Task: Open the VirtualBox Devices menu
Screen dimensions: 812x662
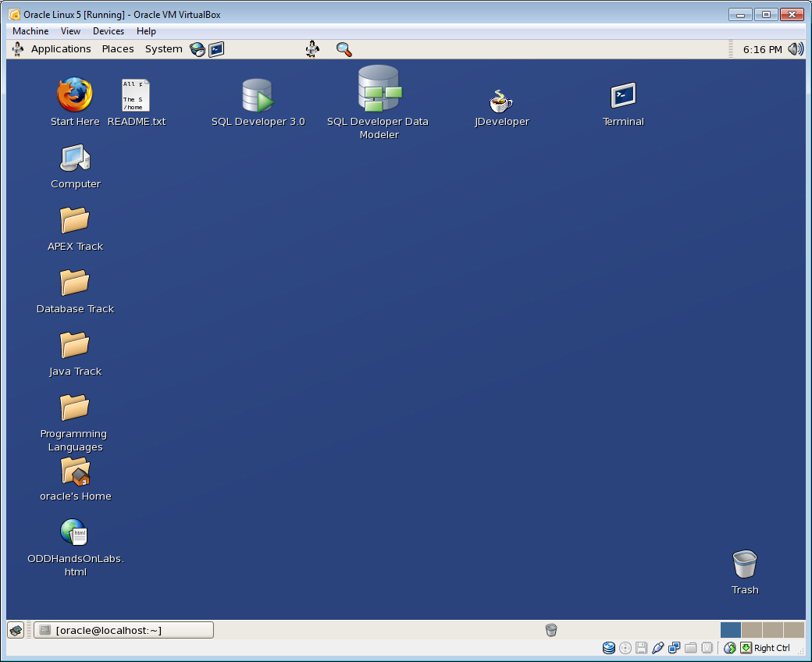Action: point(109,31)
